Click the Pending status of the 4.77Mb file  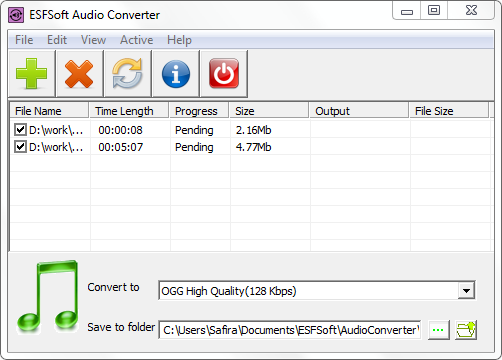[x=194, y=147]
